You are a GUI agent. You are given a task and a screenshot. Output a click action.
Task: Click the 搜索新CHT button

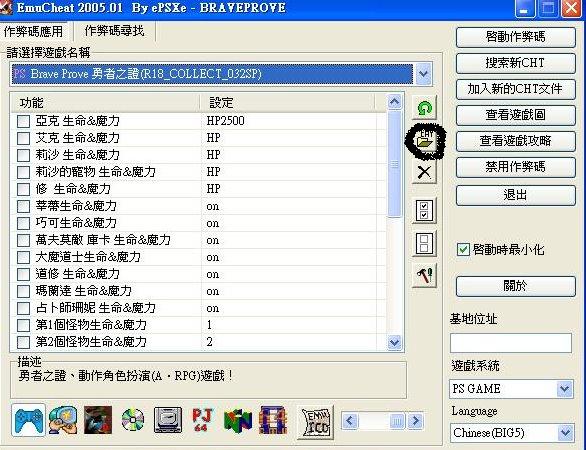click(515, 63)
